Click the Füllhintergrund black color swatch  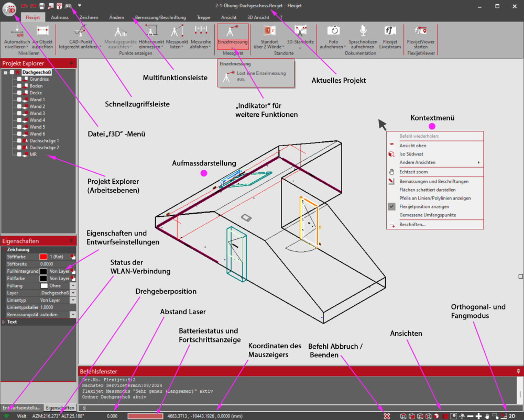(x=43, y=271)
